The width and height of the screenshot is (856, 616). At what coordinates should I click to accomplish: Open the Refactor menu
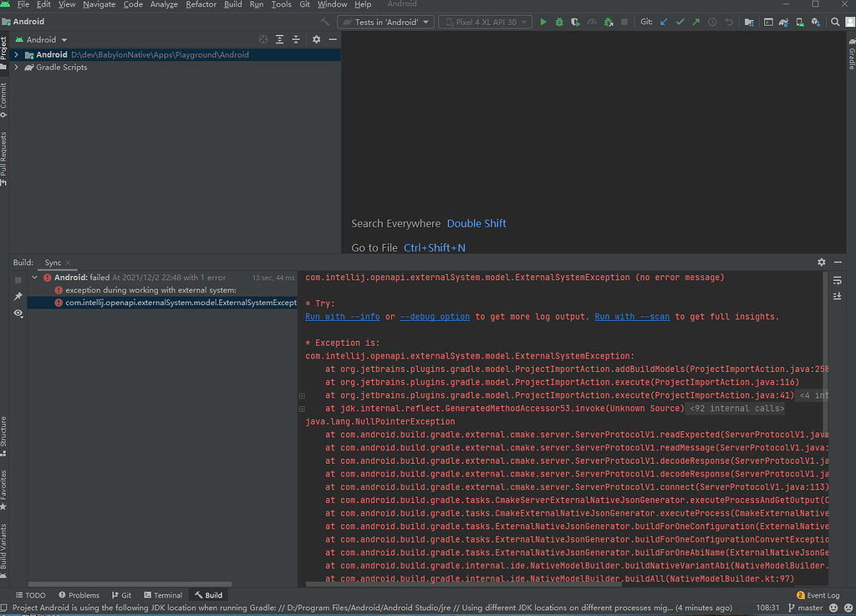(x=201, y=5)
